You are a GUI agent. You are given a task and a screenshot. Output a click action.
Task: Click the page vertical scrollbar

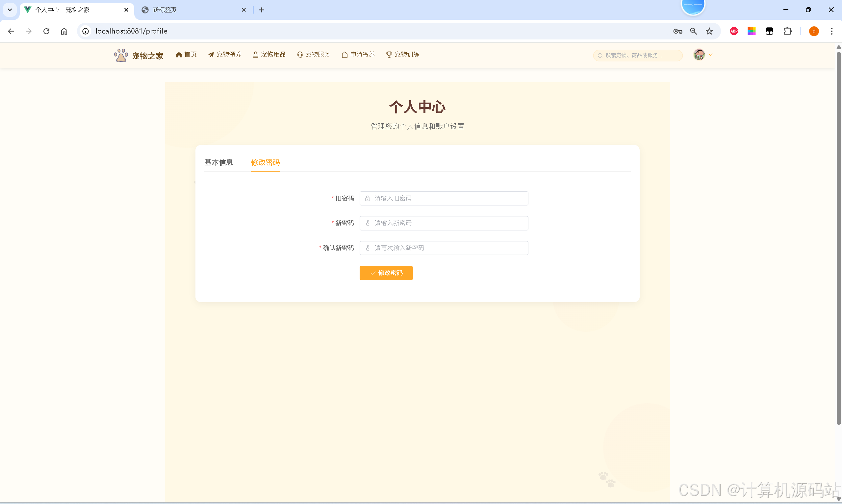[838, 238]
